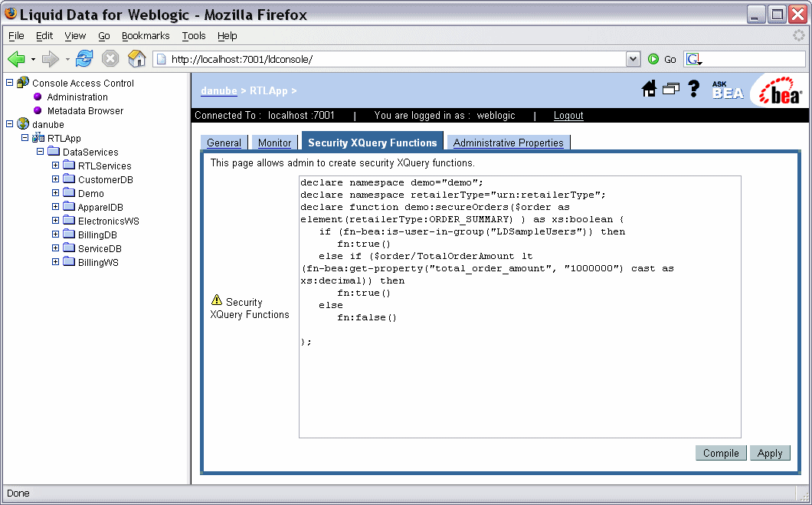Open help via question mark icon
The image size is (812, 505).
point(693,89)
